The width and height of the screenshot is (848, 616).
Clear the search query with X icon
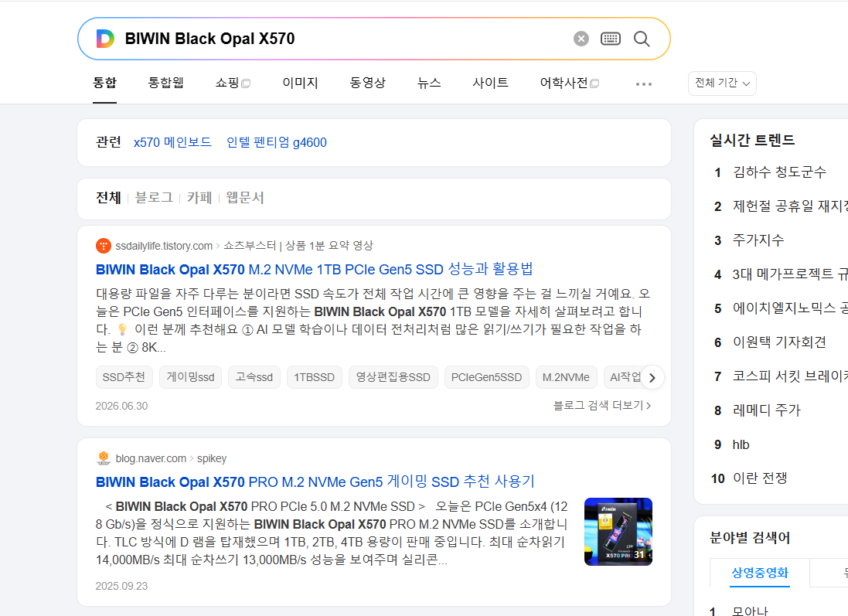click(x=581, y=39)
